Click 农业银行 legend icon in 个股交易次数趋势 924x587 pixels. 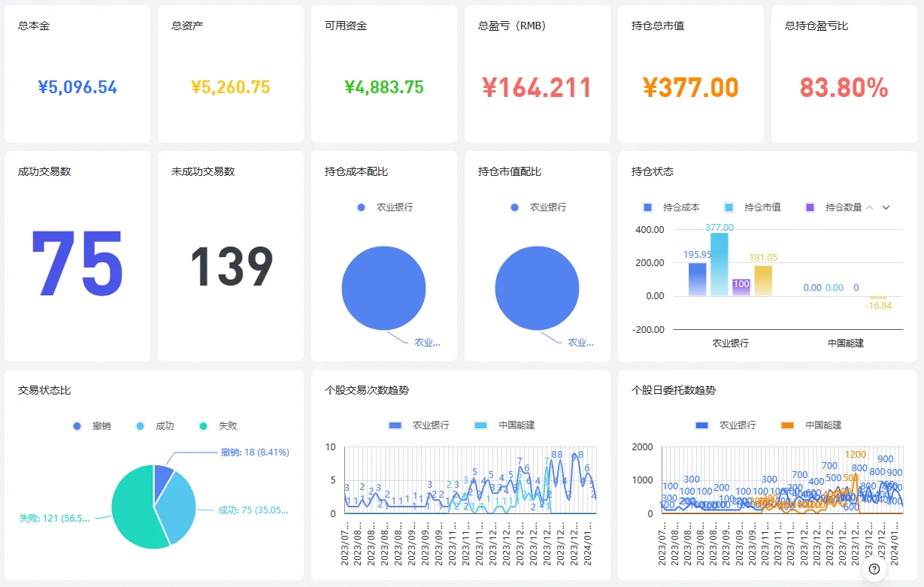(395, 425)
